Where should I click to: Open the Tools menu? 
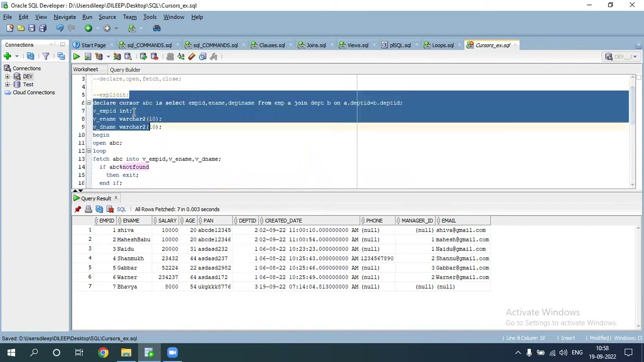coord(149,17)
